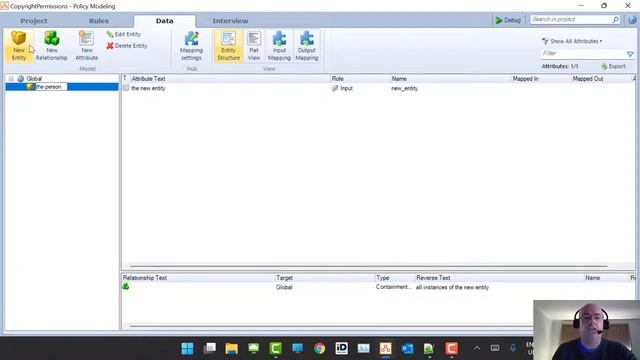Click Edit Entity
The image size is (640, 360).
point(123,34)
